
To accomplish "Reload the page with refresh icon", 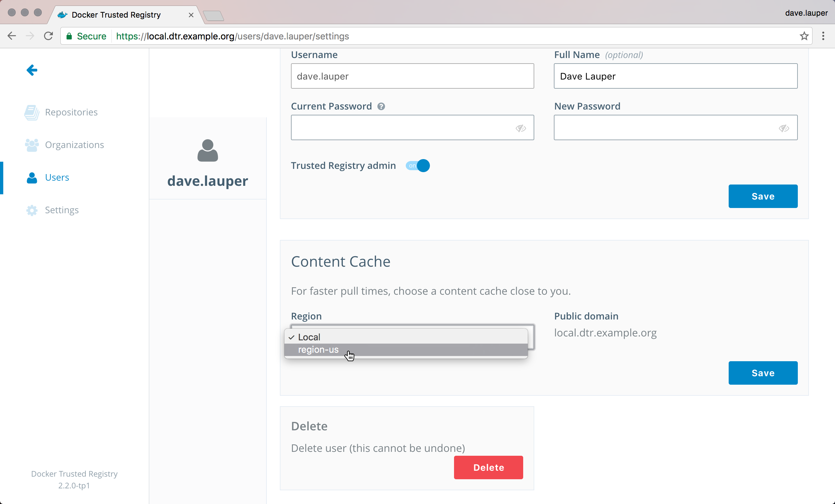I will click(49, 36).
